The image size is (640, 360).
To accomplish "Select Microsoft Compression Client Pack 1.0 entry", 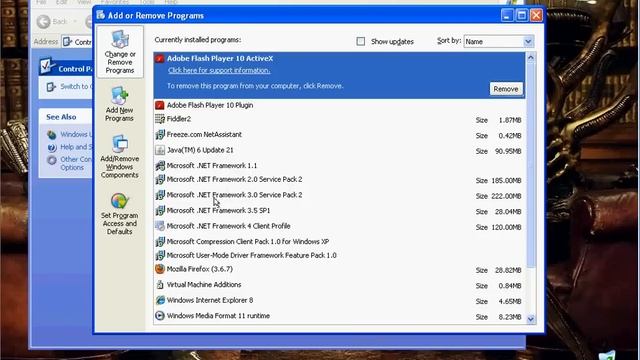I will (340, 241).
